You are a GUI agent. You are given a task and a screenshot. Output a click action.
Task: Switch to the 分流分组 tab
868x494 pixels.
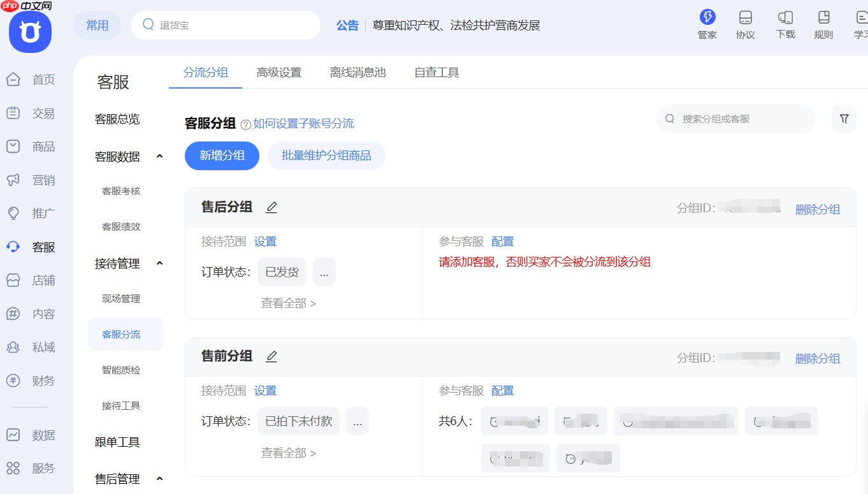point(205,73)
